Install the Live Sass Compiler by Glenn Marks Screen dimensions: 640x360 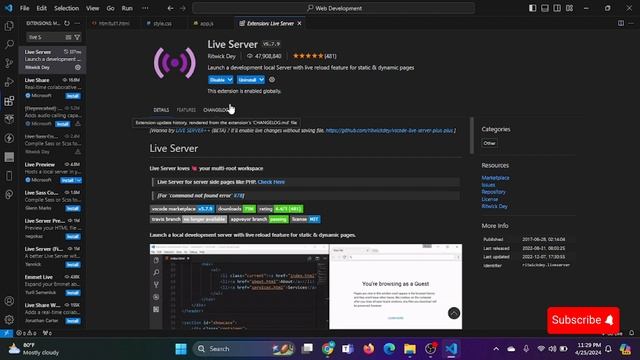click(x=73, y=209)
